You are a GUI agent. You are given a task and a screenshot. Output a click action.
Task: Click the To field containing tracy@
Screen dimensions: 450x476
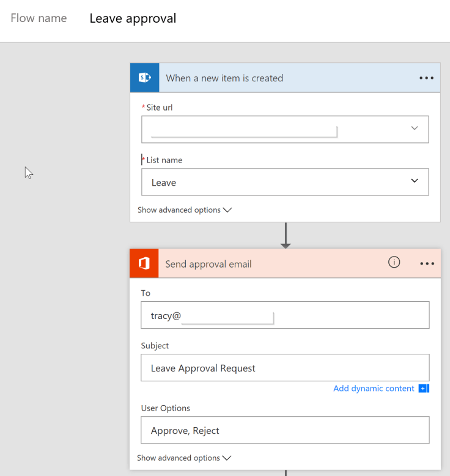[285, 315]
